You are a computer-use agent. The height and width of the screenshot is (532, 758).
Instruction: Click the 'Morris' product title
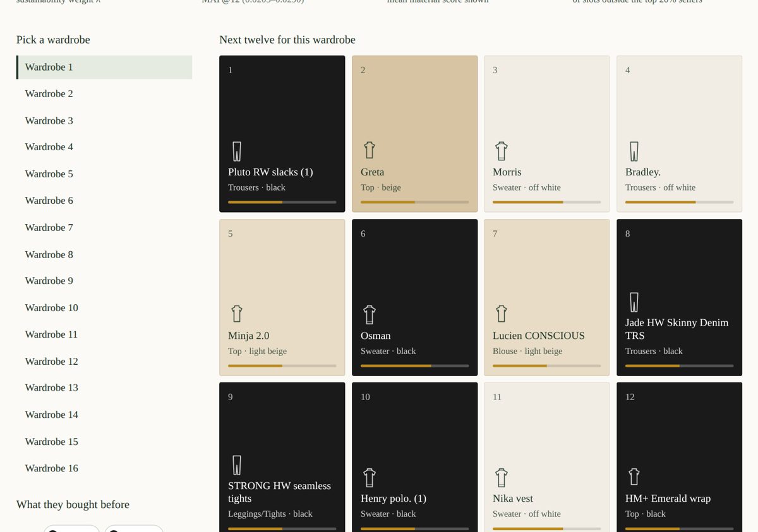(x=507, y=172)
